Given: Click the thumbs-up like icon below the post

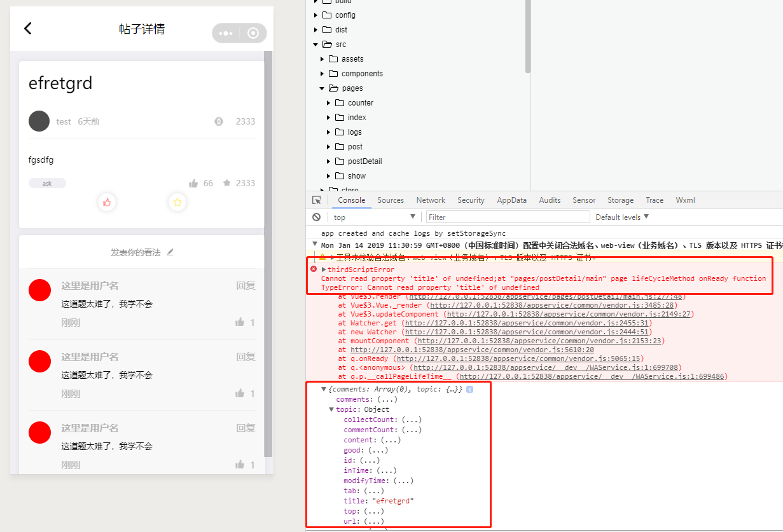Looking at the screenshot, I should (x=107, y=202).
